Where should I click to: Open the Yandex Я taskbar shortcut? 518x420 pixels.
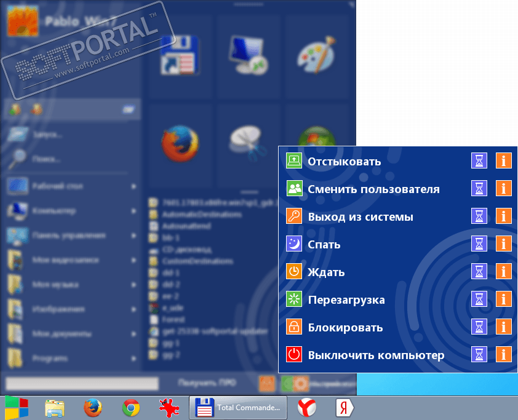click(345, 408)
